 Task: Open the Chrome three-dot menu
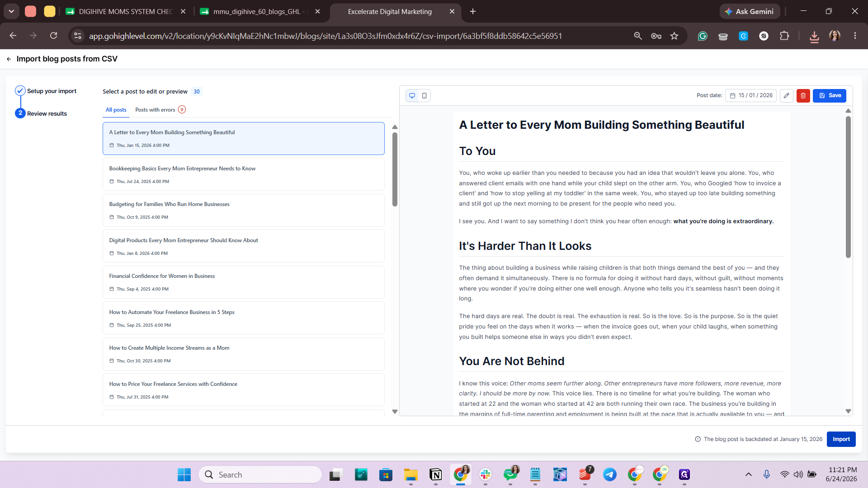(x=855, y=36)
